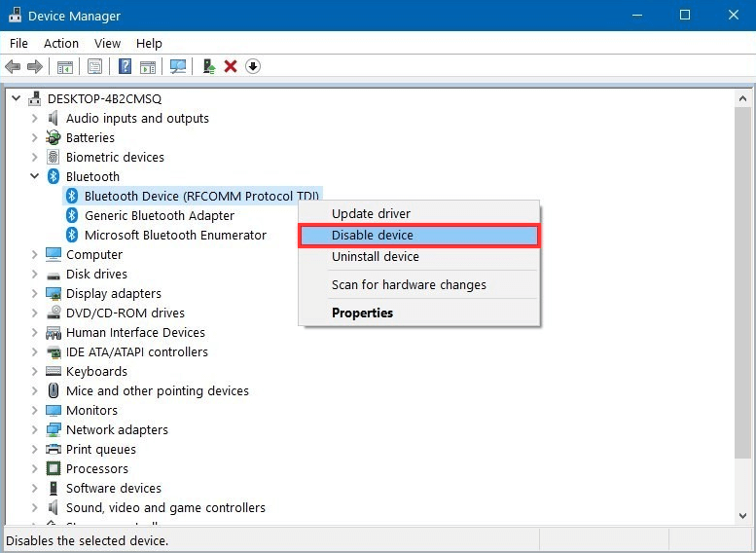This screenshot has width=756, height=553.
Task: Click Scan for hardware changes monitor icon
Action: [x=178, y=66]
